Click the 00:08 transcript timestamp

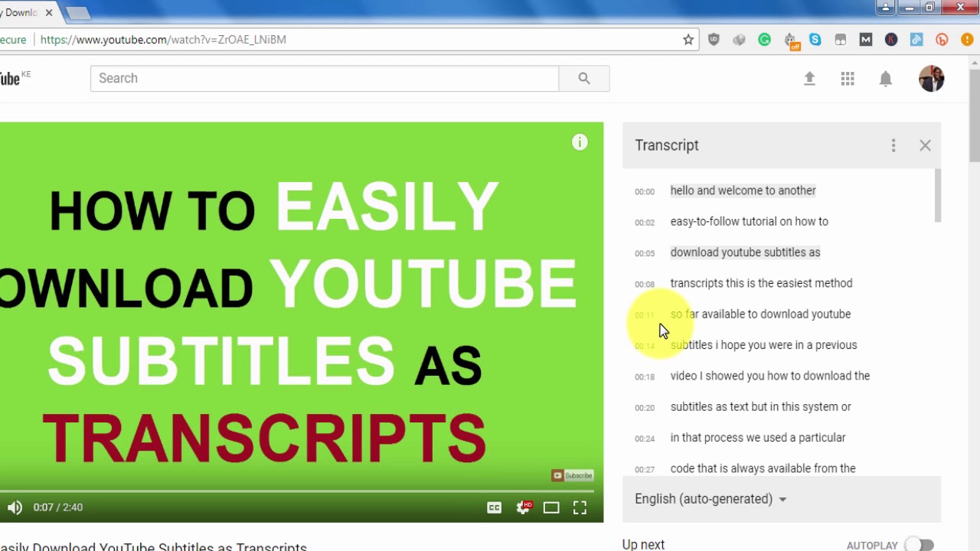[645, 285]
